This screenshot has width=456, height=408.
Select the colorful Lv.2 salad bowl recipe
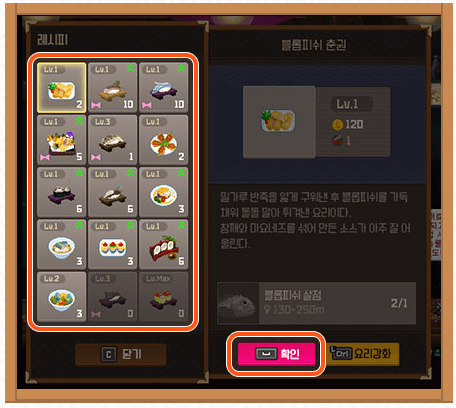(x=62, y=297)
